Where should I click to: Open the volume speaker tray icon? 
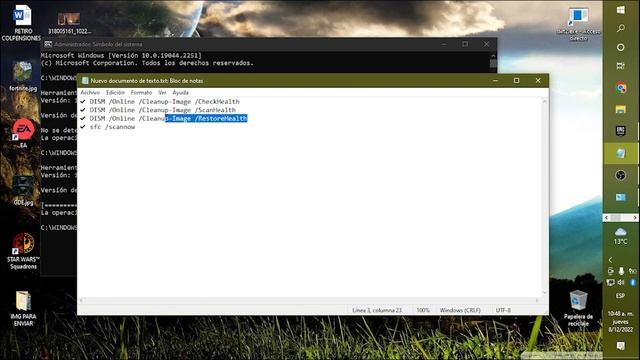coord(621,282)
